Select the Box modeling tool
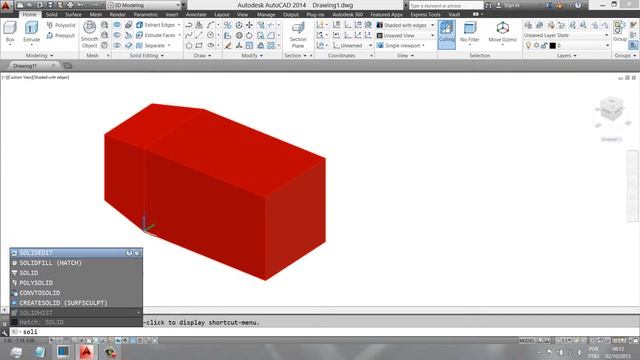 (10, 32)
